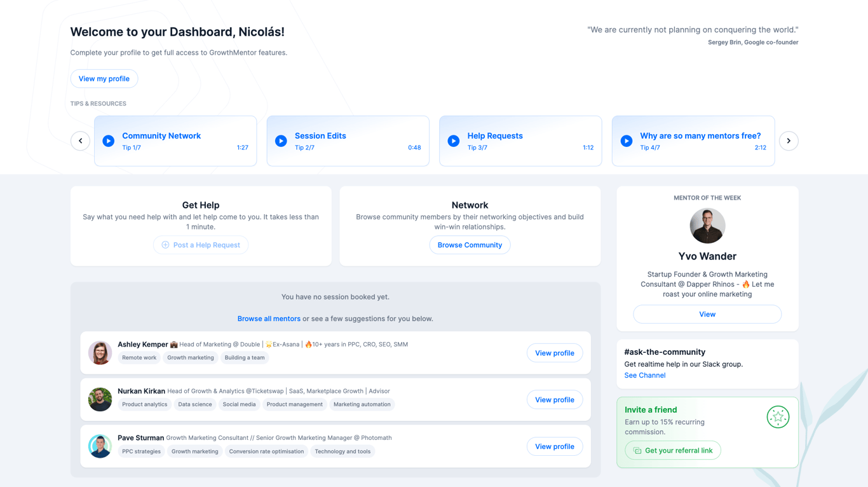Image resolution: width=868 pixels, height=487 pixels.
Task: Play the Session Edits tip video
Action: pos(281,141)
